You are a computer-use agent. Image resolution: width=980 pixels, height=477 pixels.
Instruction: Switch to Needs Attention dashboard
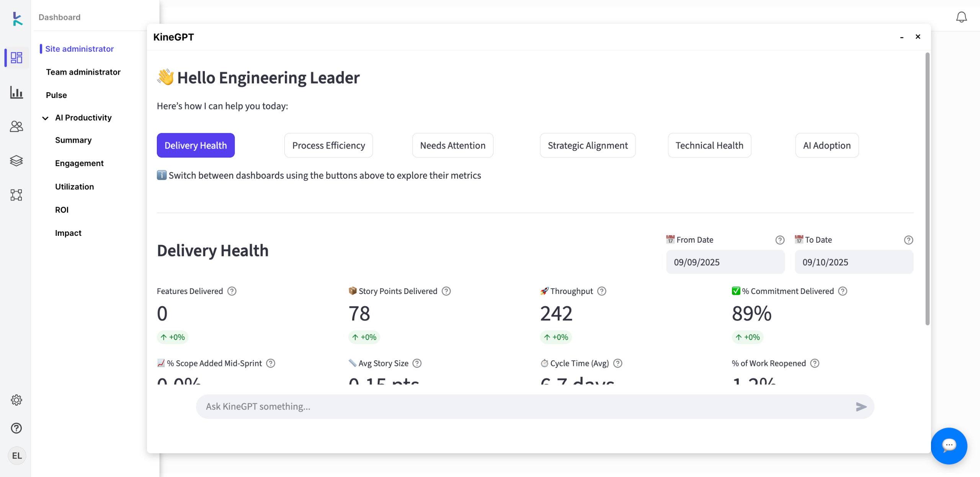coord(452,145)
